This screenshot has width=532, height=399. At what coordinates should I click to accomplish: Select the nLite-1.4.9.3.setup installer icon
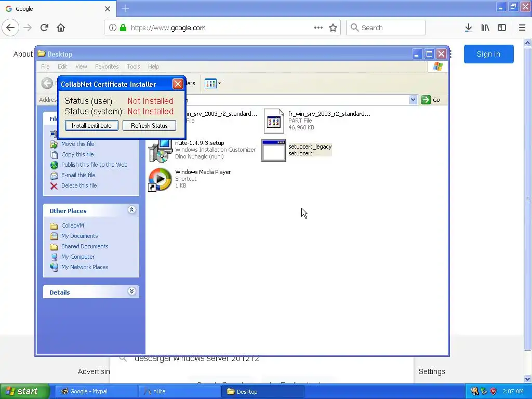(160, 150)
